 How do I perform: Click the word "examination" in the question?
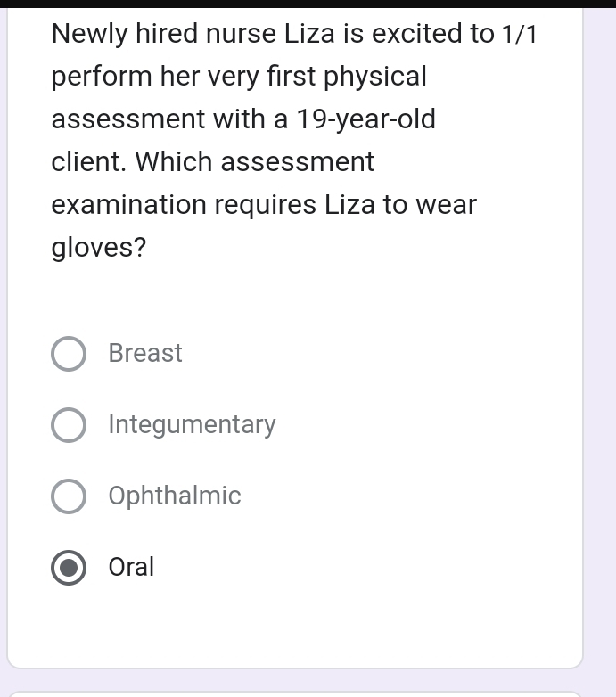click(x=128, y=205)
